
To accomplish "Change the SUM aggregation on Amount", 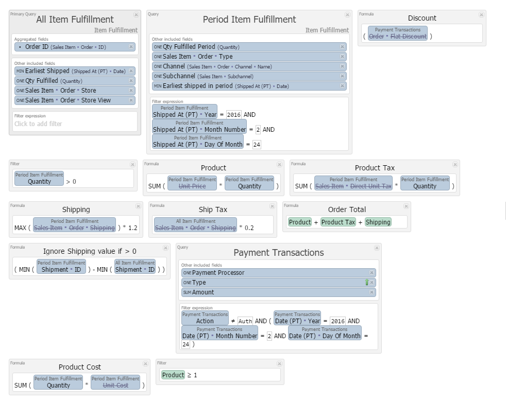I will (x=187, y=292).
